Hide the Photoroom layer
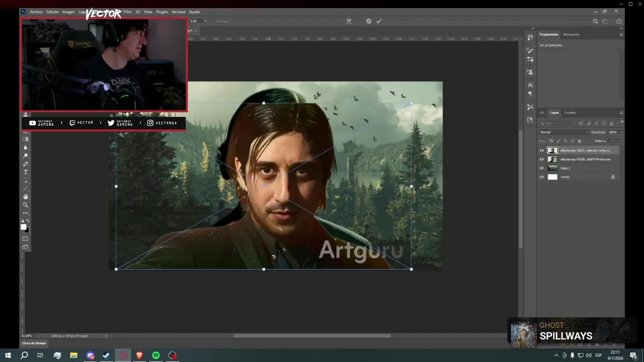The width and height of the screenshot is (644, 362). pos(542,159)
